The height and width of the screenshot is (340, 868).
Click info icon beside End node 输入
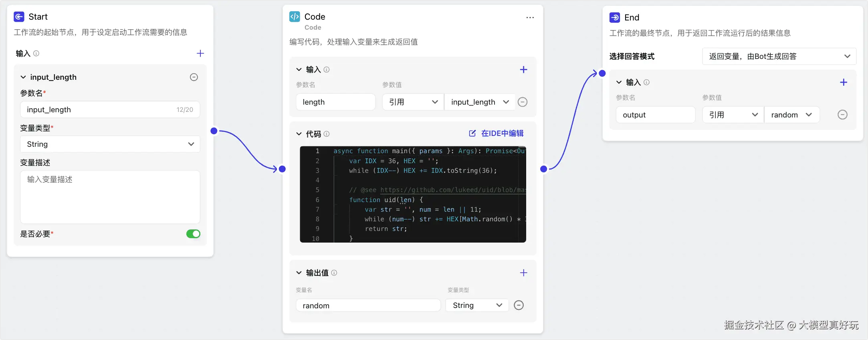(x=646, y=83)
